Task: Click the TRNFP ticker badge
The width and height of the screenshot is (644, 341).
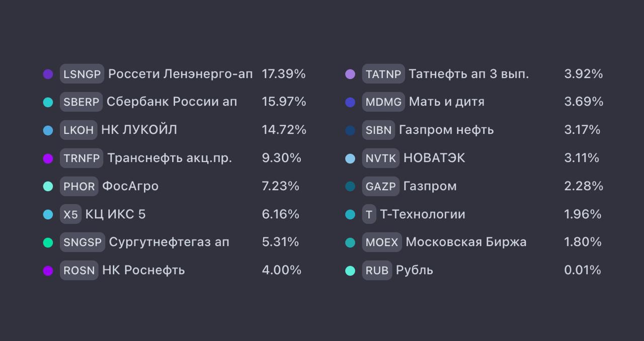Action: tap(82, 158)
